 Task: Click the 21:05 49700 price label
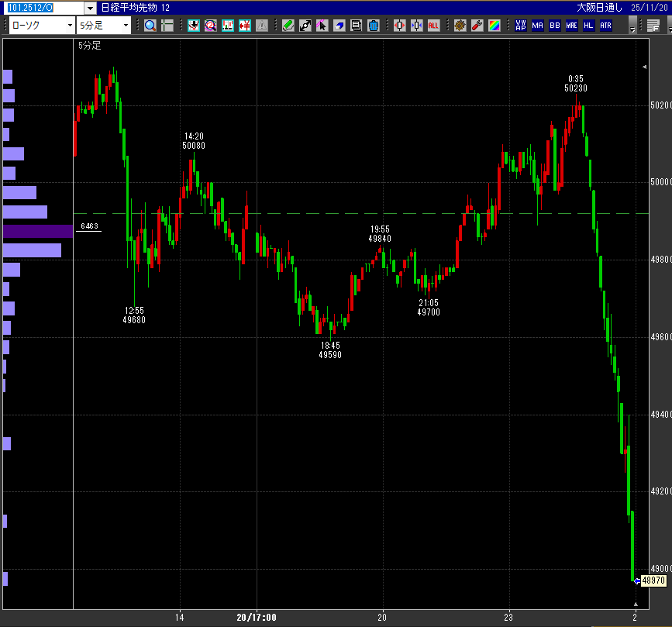coord(429,308)
